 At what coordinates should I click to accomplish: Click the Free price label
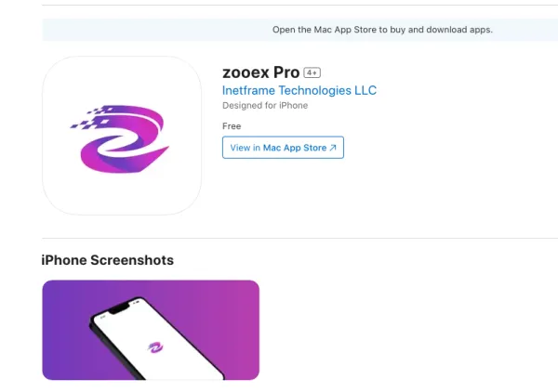pos(232,126)
